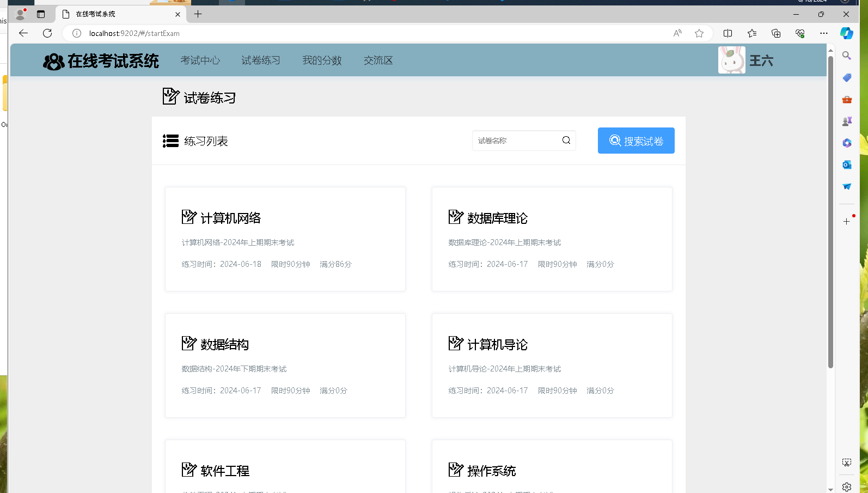Viewport: 868px width, 493px height.
Task: Open collections icon in browser toolbar
Action: tap(776, 33)
